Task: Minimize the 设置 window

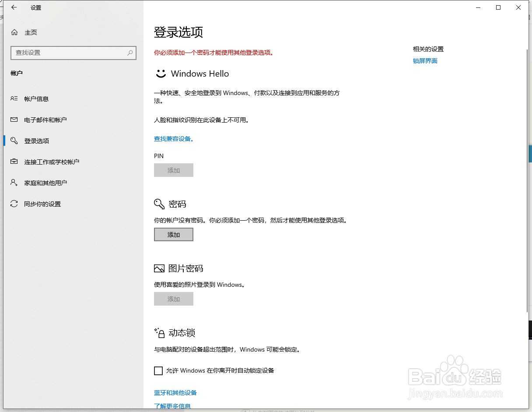Action: coord(478,7)
